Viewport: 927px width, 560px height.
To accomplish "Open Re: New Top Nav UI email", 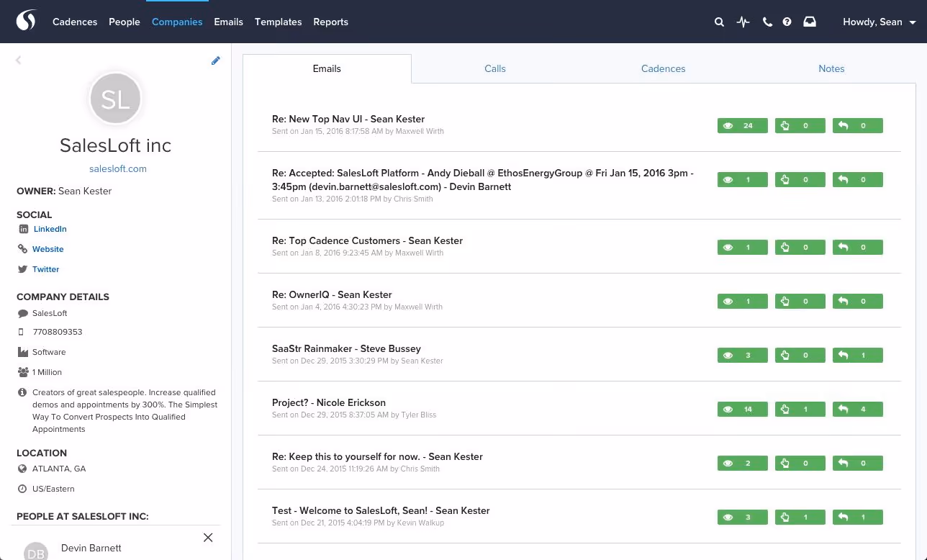I will pos(348,119).
